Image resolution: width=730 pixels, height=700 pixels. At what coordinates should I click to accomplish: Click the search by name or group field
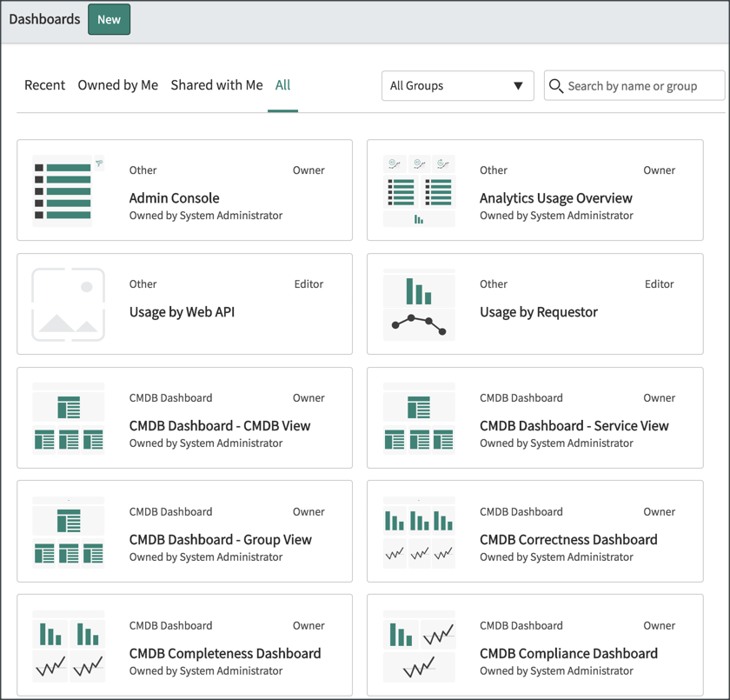pos(634,85)
